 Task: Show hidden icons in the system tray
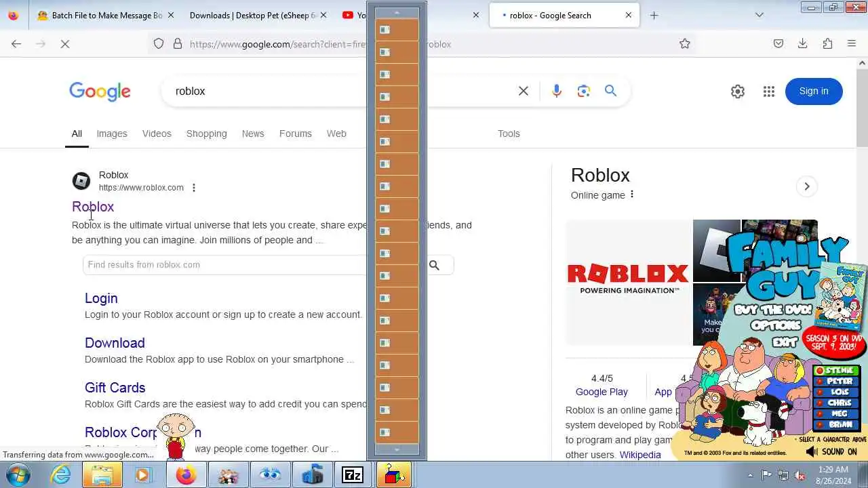[750, 475]
